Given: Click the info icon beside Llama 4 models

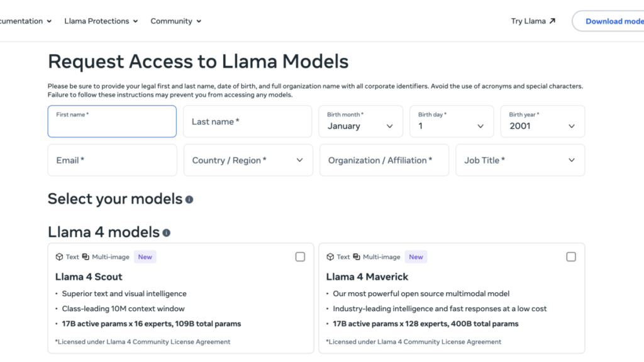Looking at the screenshot, I should (166, 233).
